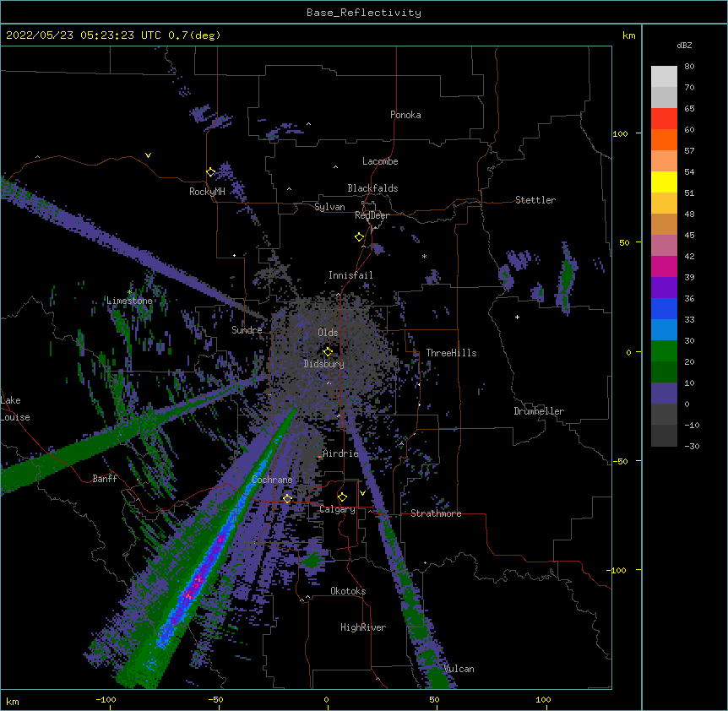Click the km unit label at top right
The image size is (728, 711).
[x=628, y=35]
